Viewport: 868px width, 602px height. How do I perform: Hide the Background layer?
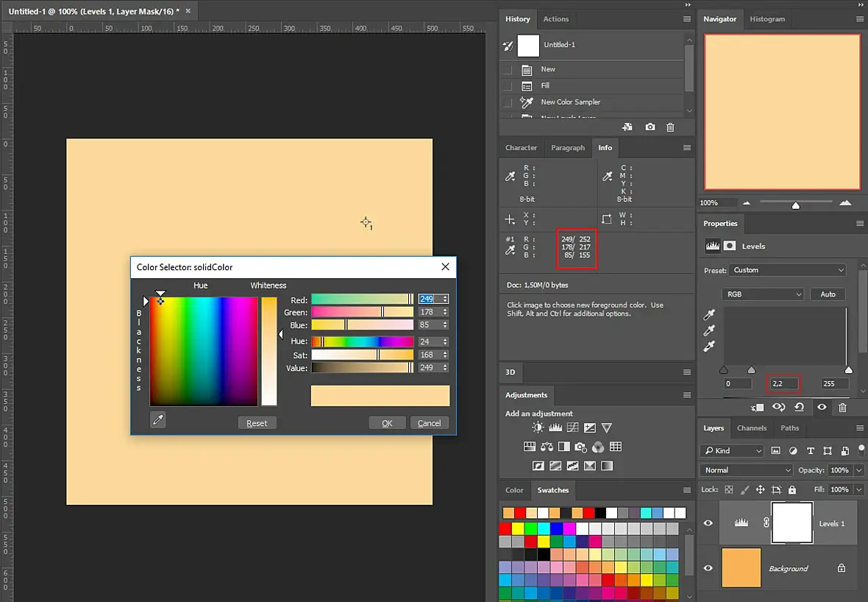(x=708, y=568)
